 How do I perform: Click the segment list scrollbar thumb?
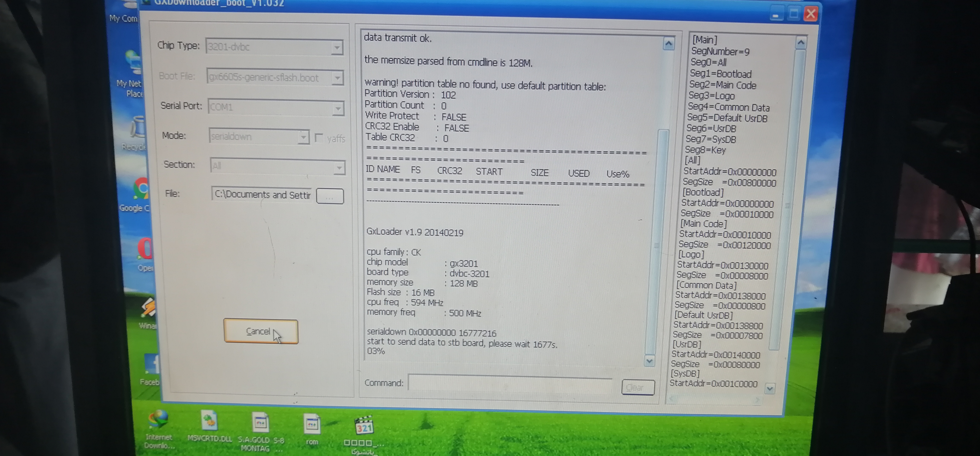coord(787,200)
